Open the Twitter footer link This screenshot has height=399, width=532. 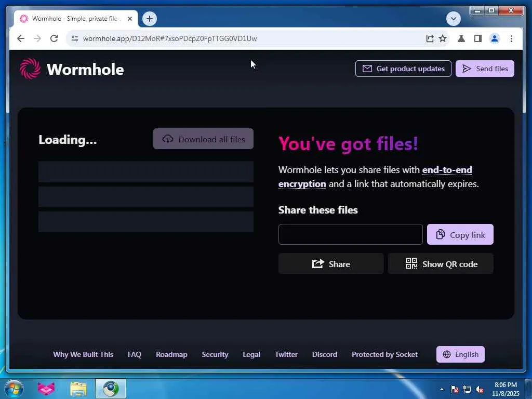(286, 354)
